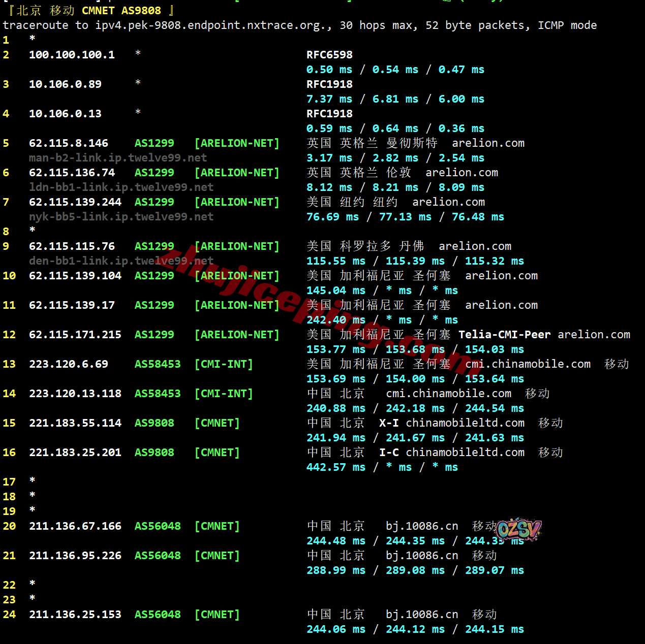Click the OZSV graffiti logo sticker

click(x=518, y=530)
